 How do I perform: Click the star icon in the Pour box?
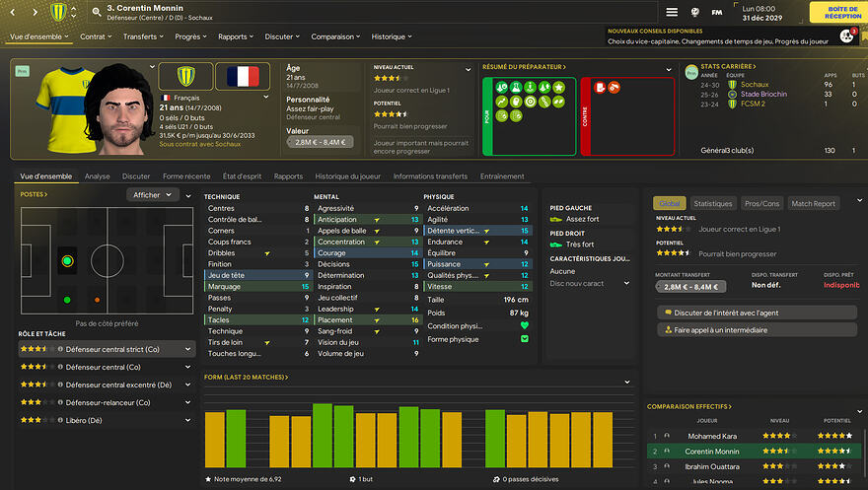559,87
